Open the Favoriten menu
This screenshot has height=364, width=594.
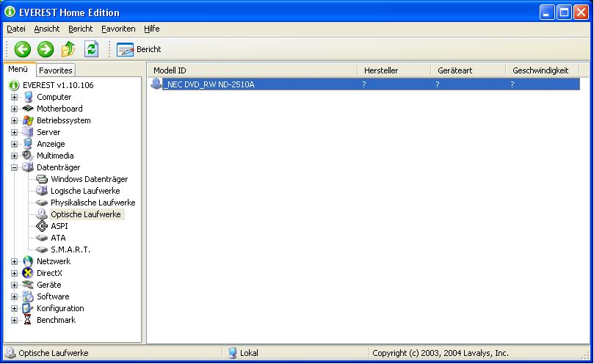point(118,29)
